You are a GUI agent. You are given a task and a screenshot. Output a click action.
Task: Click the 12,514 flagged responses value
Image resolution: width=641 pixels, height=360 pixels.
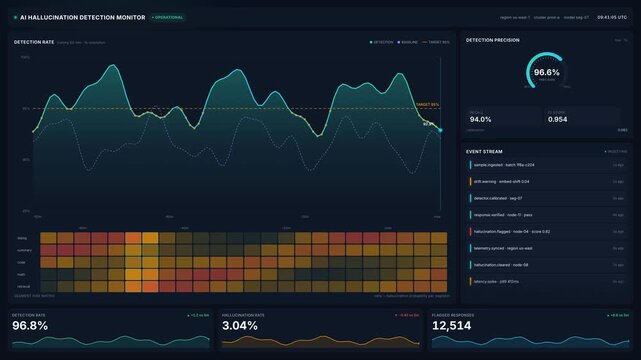(451, 326)
